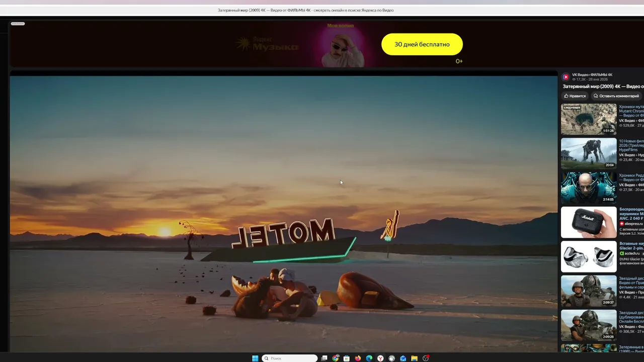Open the round gray app icon in the taskbar

click(x=392, y=358)
